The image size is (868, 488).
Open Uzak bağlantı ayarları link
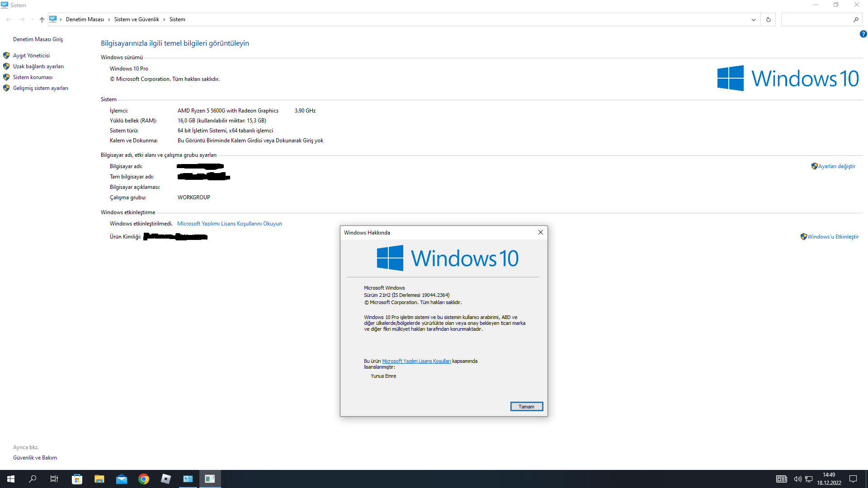click(x=38, y=66)
